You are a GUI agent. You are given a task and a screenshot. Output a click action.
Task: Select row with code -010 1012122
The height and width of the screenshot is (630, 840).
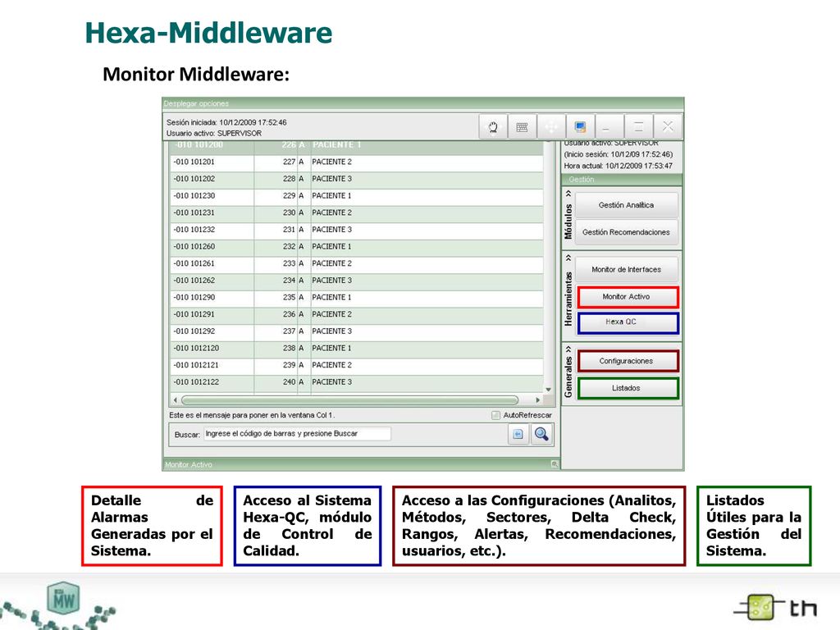coord(357,382)
